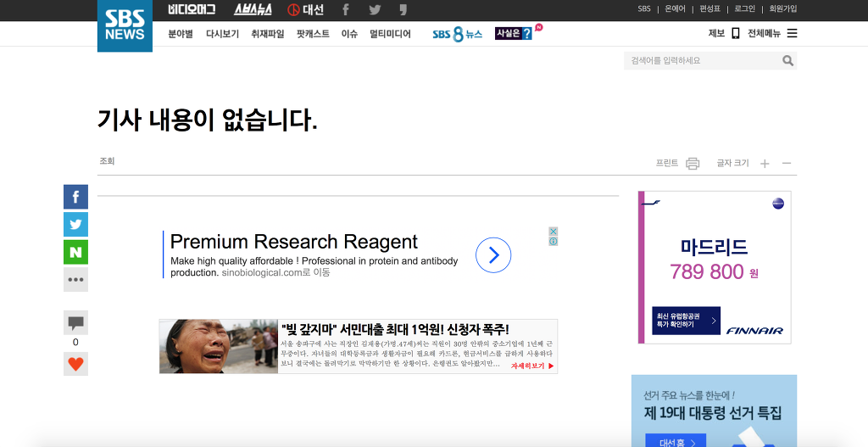The width and height of the screenshot is (868, 447).
Task: Open the 스브스뉴스 link in top bar
Action: point(253,9)
